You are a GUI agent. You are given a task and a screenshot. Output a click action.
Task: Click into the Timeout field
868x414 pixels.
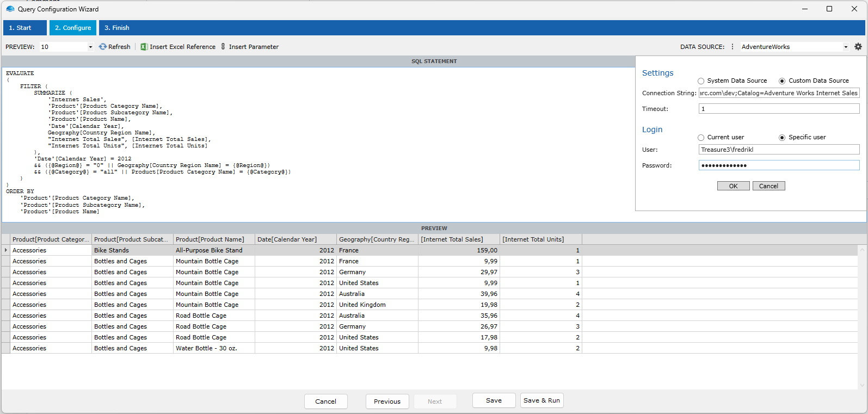(x=779, y=109)
